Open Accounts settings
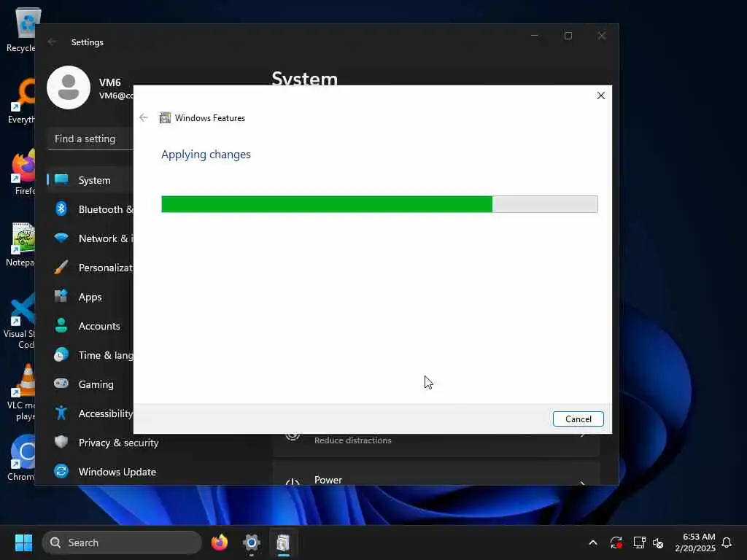Viewport: 747px width, 560px height. pos(90,326)
